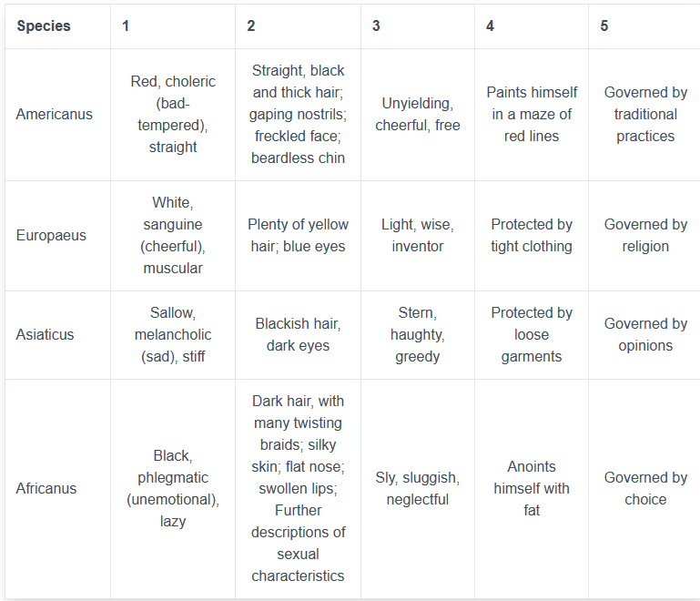
Task: Select the Europaeus row label
Action: (51, 235)
